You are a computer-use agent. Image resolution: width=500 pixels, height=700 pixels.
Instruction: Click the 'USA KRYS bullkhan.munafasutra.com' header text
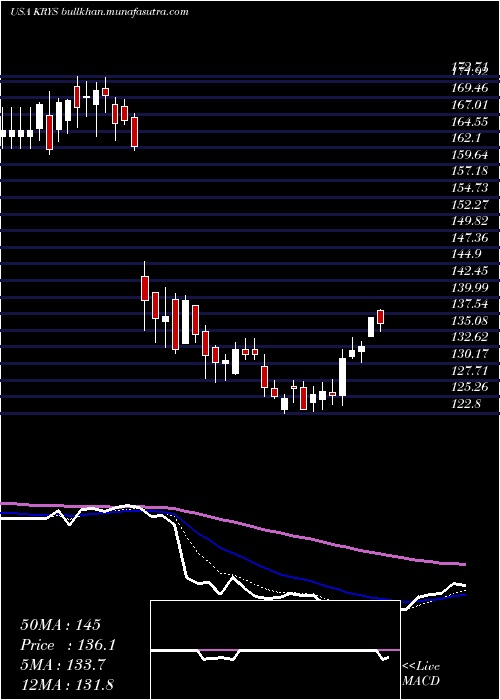[99, 12]
